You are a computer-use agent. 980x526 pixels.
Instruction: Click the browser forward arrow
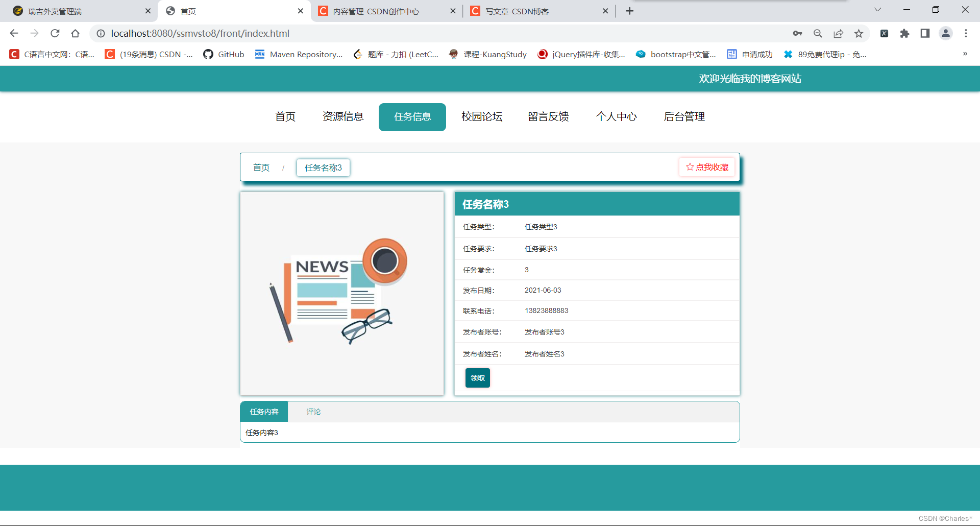pos(34,33)
